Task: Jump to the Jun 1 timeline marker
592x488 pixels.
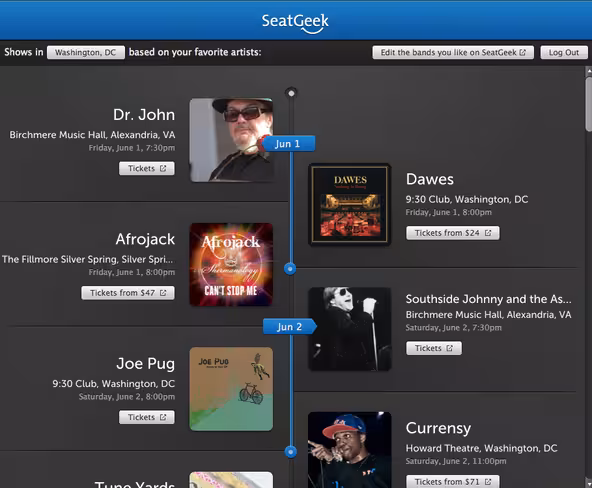Action: (x=288, y=144)
